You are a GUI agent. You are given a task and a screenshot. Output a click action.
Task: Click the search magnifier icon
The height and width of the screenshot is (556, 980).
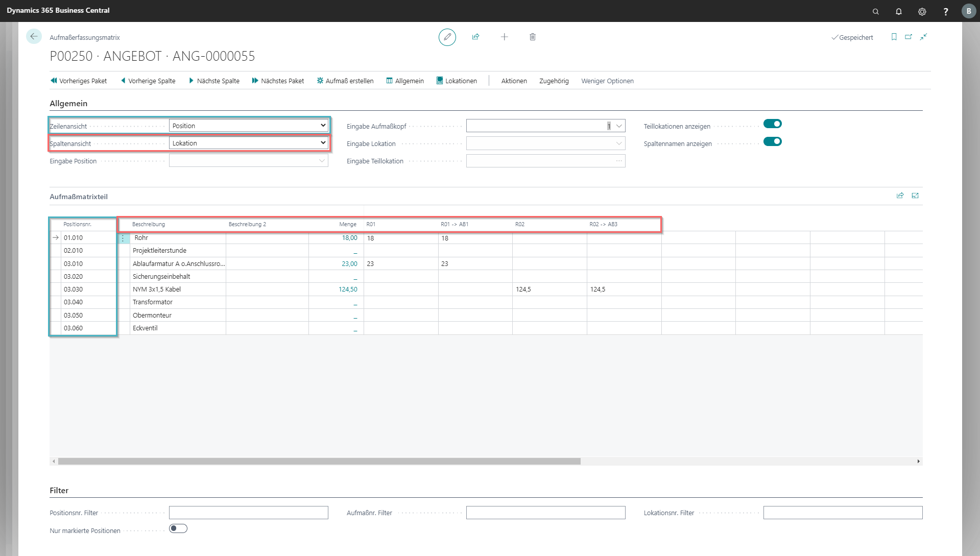875,11
